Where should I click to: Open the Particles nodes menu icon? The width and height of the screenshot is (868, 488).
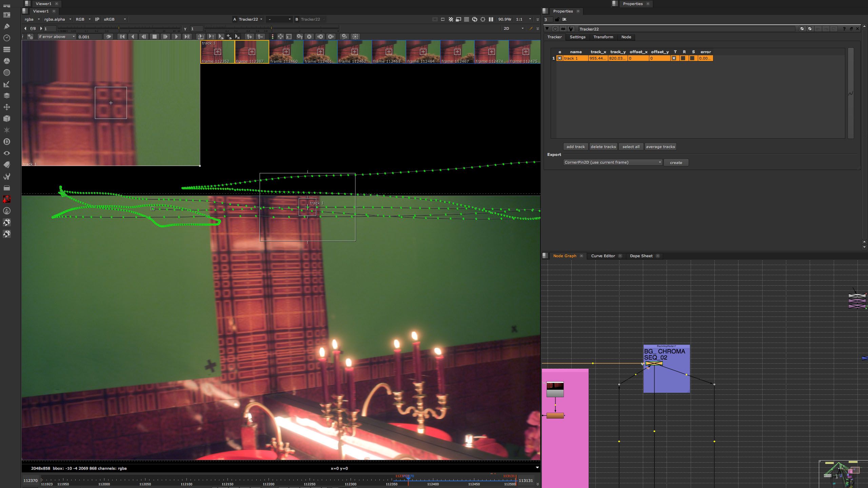coord(6,130)
